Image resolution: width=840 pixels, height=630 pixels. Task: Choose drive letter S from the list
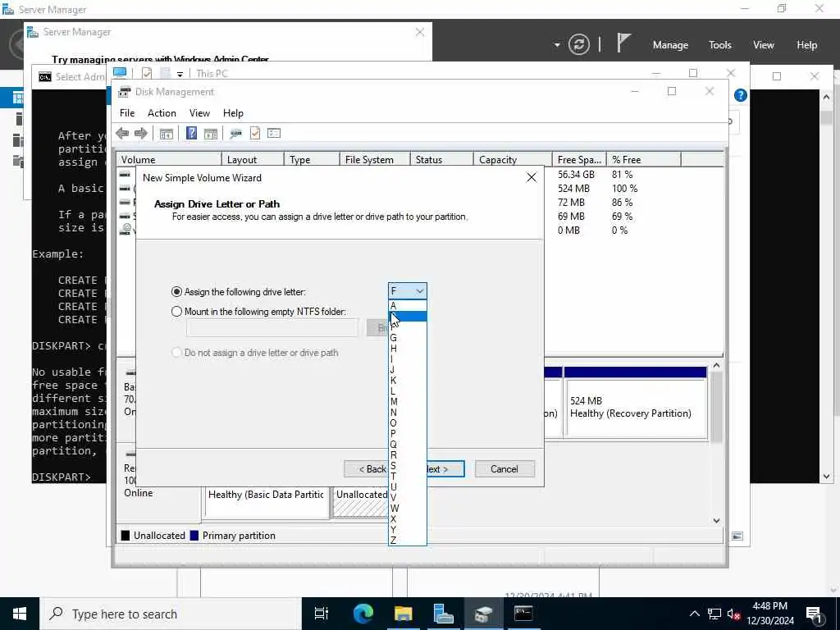click(407, 466)
